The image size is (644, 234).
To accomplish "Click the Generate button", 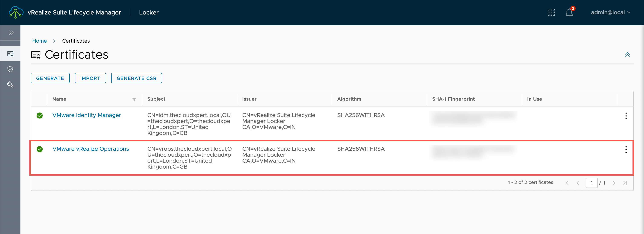I will coord(50,78).
